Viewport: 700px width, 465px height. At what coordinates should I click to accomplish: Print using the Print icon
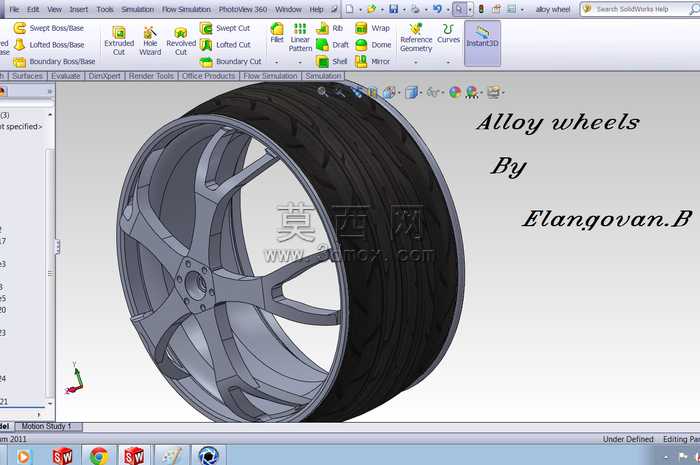click(415, 9)
